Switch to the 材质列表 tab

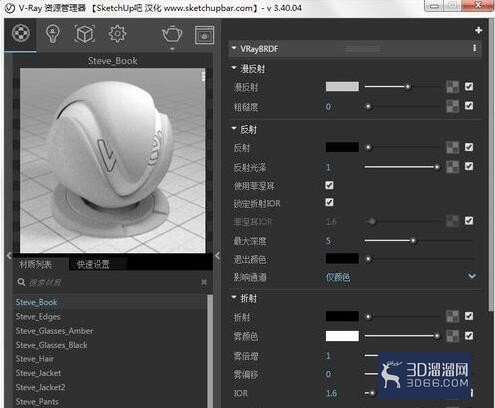click(x=35, y=264)
